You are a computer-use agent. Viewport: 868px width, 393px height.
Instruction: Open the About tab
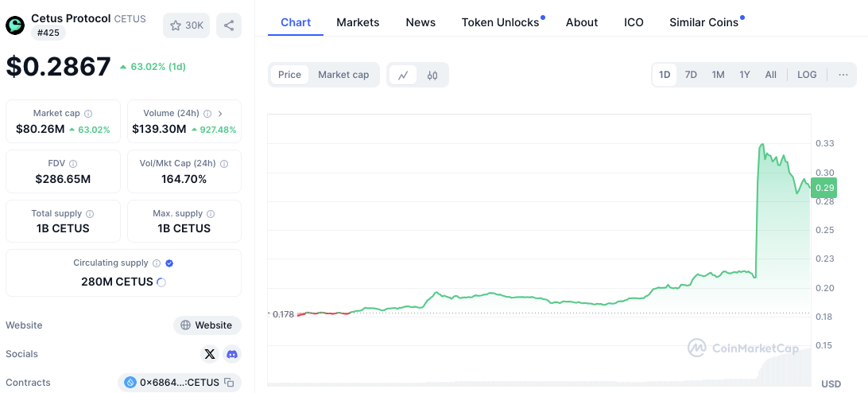(582, 23)
